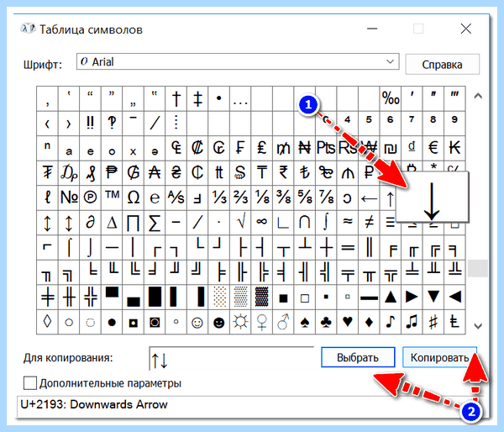504x432 pixels.
Task: Select the Omega Ω character
Action: pyautogui.click(x=134, y=198)
